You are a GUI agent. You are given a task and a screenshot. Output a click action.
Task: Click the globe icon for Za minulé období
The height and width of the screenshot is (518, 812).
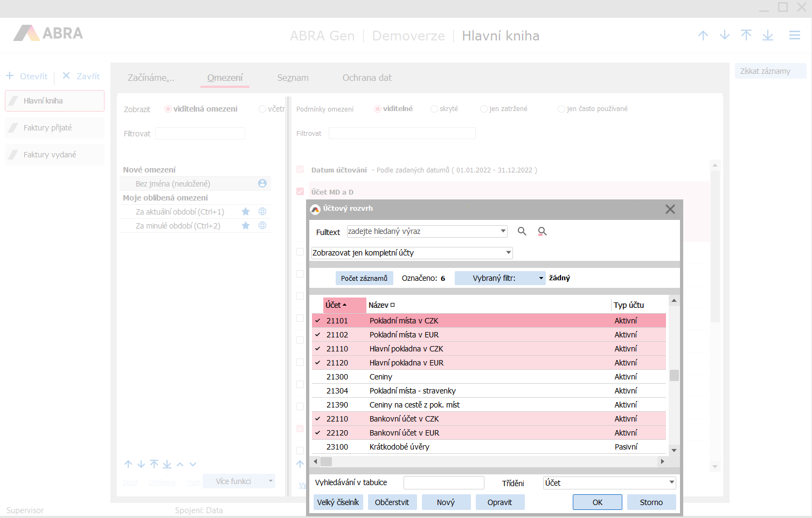click(x=262, y=226)
